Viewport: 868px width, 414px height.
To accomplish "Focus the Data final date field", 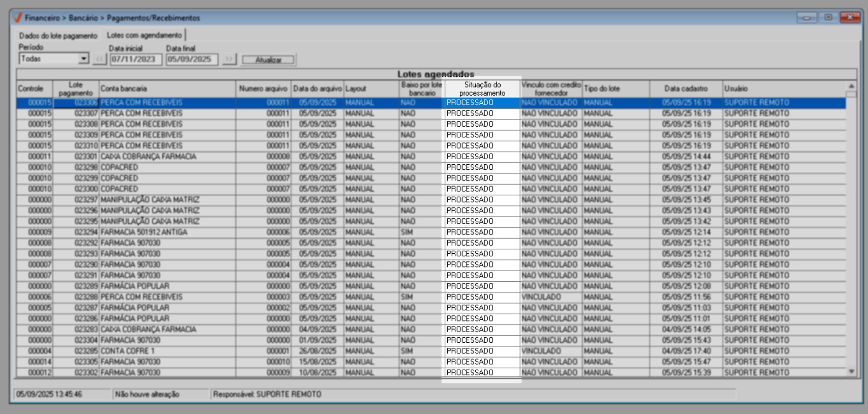I will click(x=192, y=60).
